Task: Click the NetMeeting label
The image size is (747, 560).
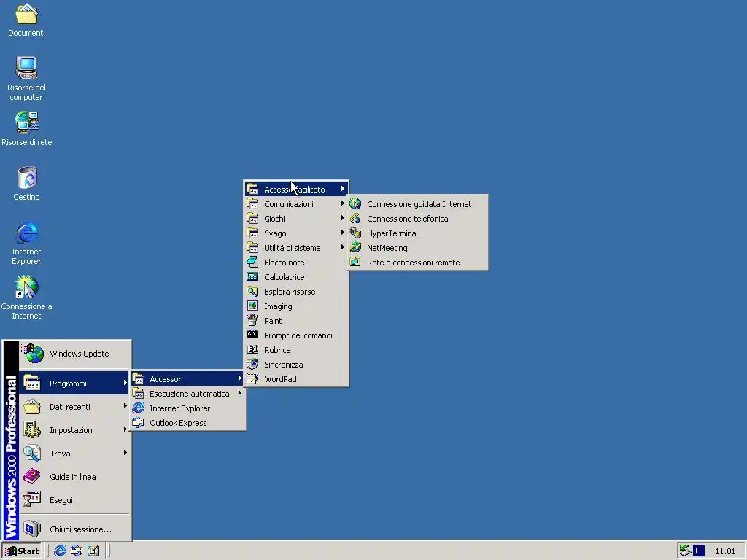Action: click(x=387, y=248)
